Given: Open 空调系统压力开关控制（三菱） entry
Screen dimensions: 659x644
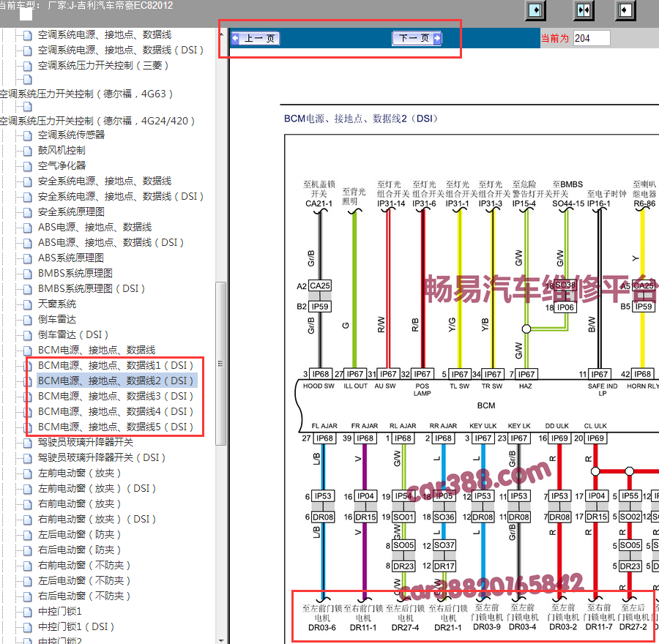Looking at the screenshot, I should [103, 66].
